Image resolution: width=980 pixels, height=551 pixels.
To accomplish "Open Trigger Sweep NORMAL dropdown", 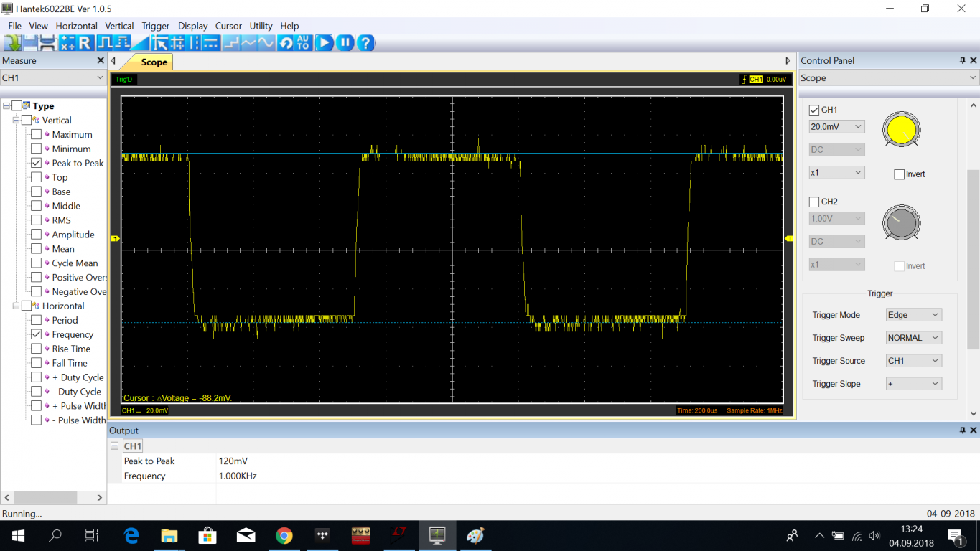I will (x=913, y=338).
